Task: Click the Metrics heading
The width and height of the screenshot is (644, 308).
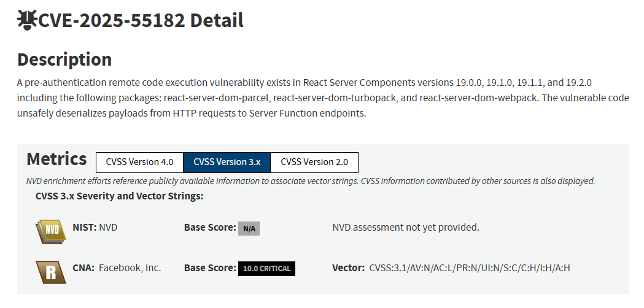Action: [x=56, y=159]
